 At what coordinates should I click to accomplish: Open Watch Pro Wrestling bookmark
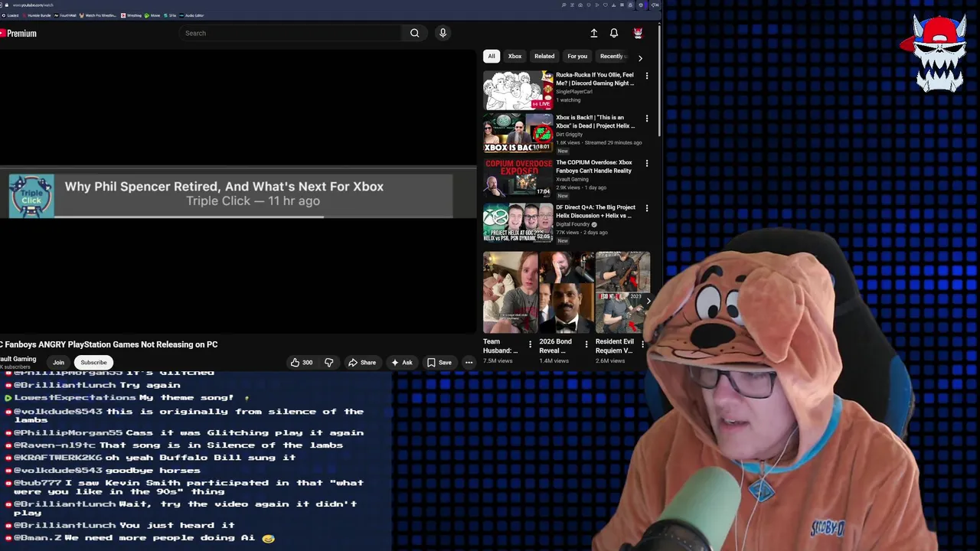pyautogui.click(x=98, y=15)
